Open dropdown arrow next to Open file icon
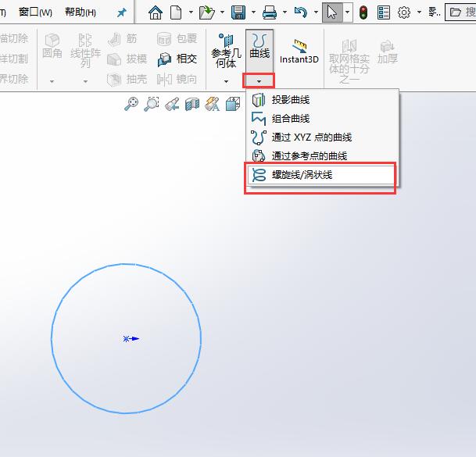The width and height of the screenshot is (476, 457). pos(222,12)
